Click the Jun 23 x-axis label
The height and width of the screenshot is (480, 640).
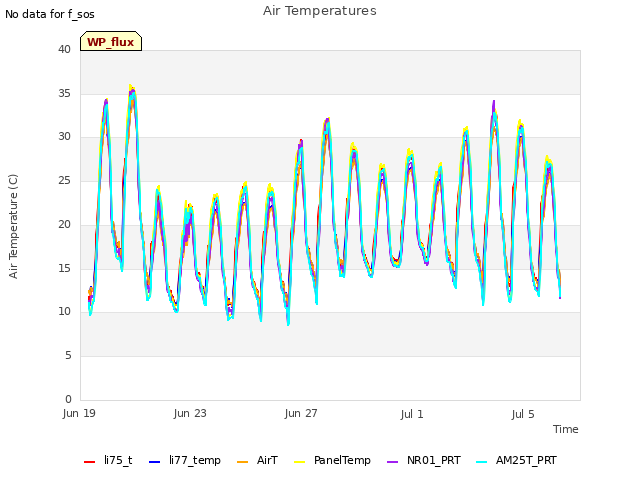(190, 413)
